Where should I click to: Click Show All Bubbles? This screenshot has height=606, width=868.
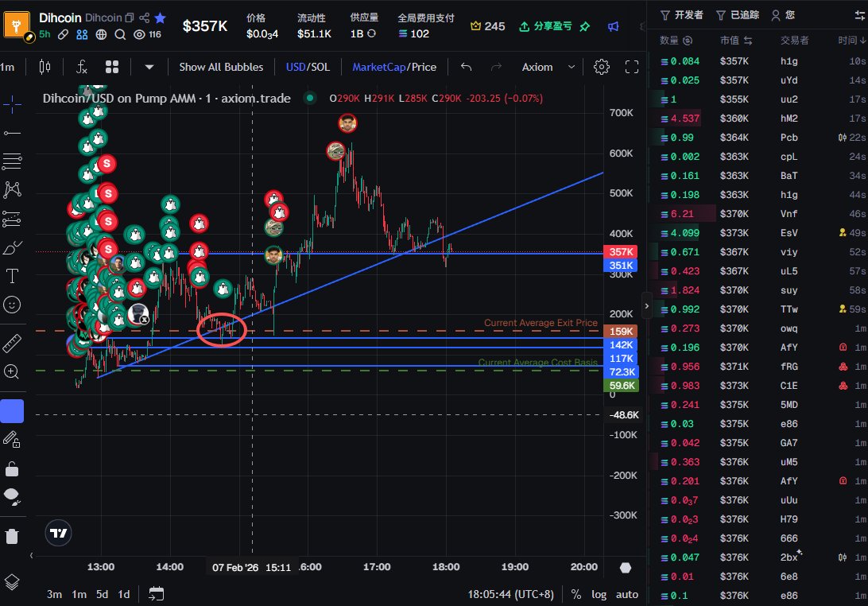(x=221, y=67)
